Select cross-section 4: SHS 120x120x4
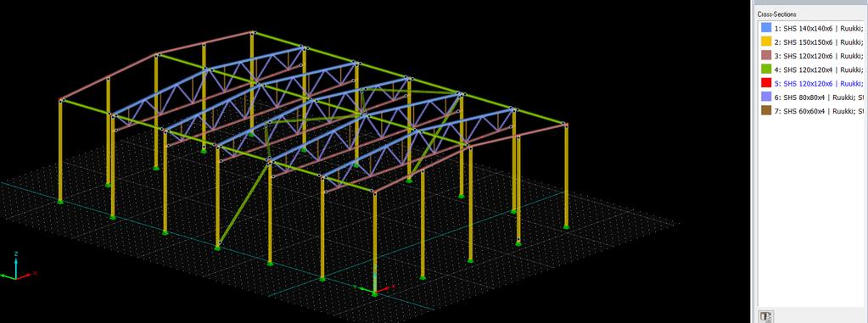 click(x=820, y=70)
